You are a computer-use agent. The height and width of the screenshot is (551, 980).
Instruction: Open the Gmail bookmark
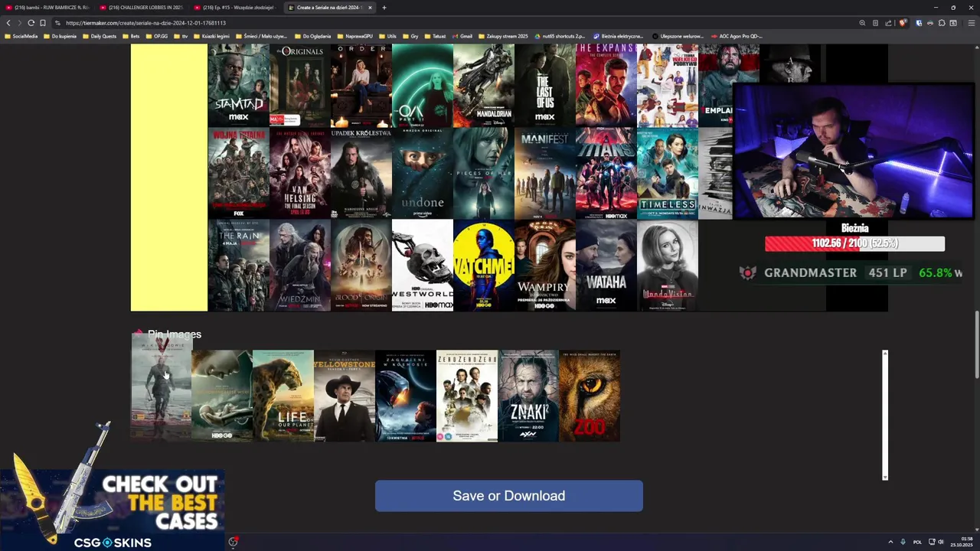(462, 36)
